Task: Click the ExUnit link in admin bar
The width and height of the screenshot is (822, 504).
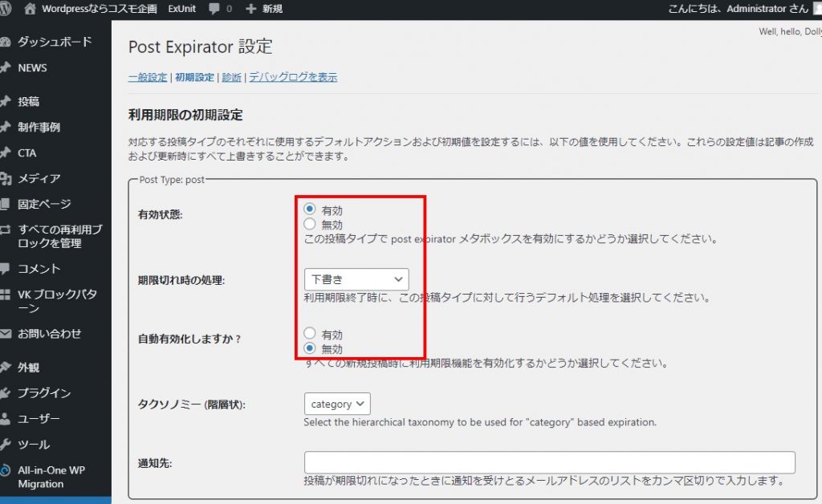Action: click(x=181, y=9)
